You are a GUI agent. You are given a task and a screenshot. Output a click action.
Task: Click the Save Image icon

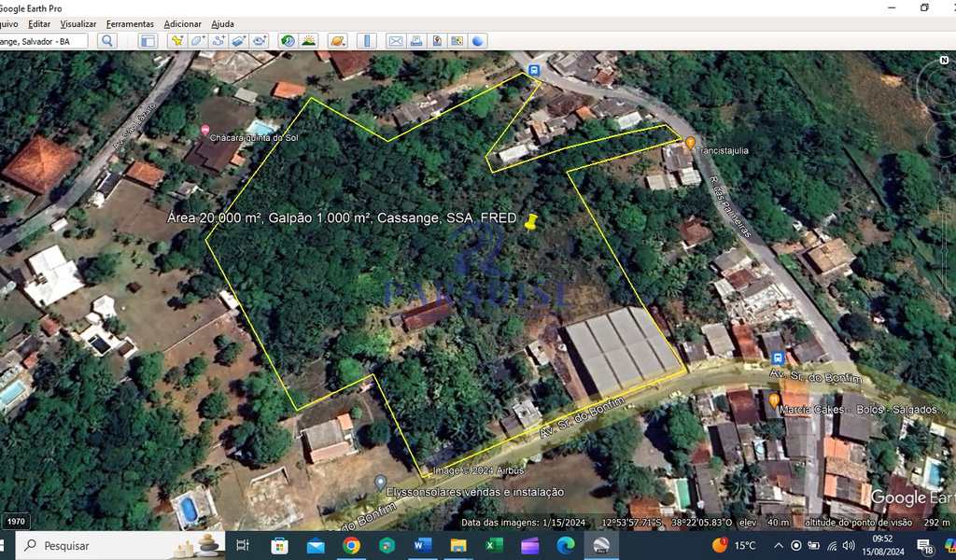[437, 41]
